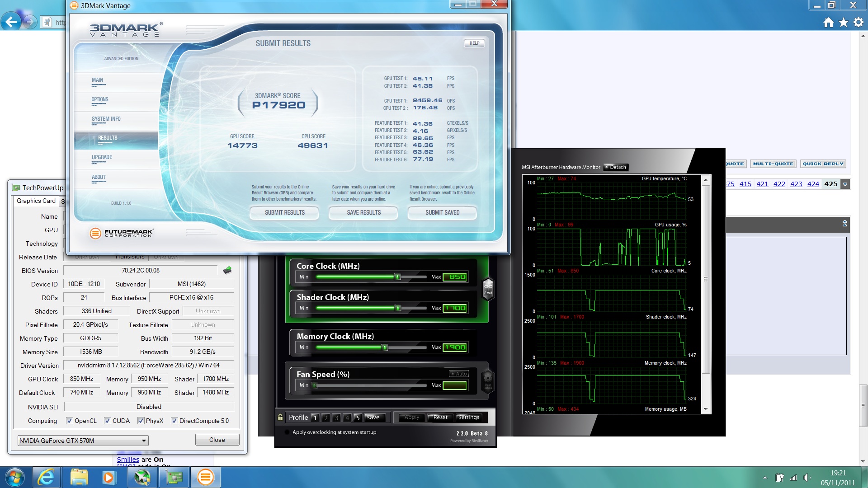The width and height of the screenshot is (868, 488).
Task: Open Windows Explorer folder in taskbar
Action: 79,477
